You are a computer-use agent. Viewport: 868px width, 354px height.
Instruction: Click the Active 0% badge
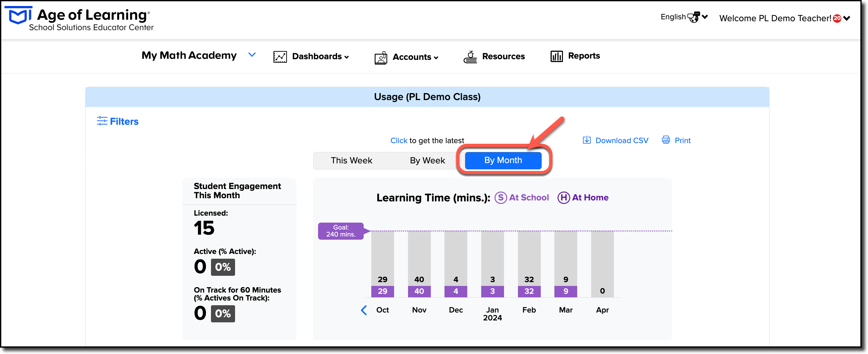[x=223, y=267]
